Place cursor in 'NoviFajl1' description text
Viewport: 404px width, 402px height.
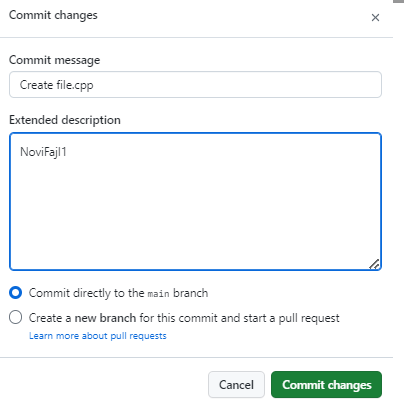point(43,152)
